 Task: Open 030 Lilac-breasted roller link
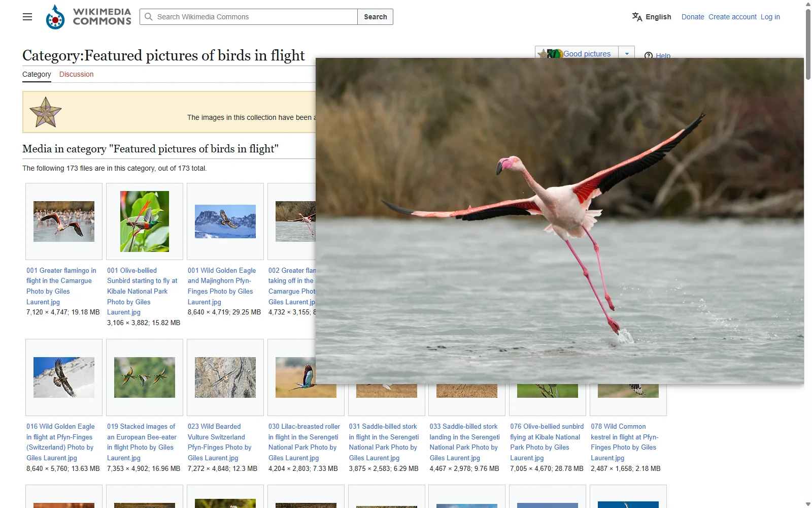tap(304, 442)
